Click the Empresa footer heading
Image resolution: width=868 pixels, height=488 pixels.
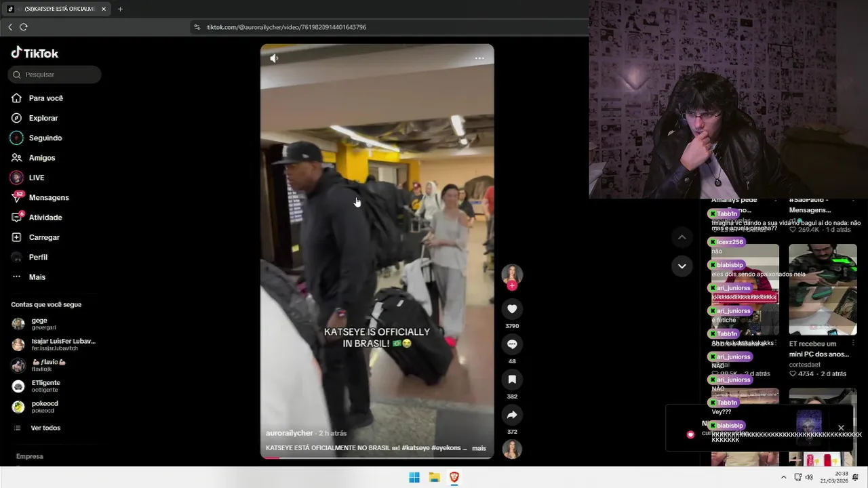click(x=30, y=456)
